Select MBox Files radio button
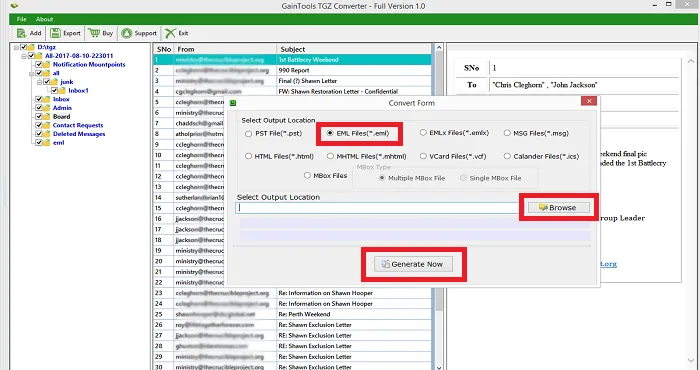This screenshot has height=370, width=700. pos(307,175)
